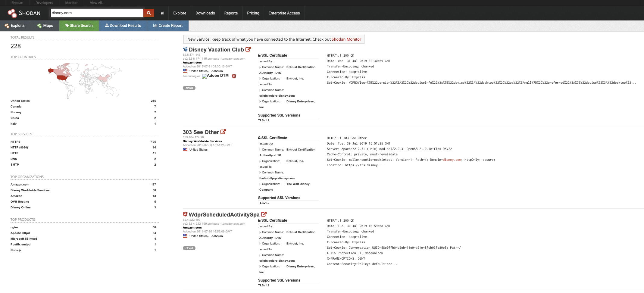Filter by Disney Worldwide Services organization
This screenshot has height=293, width=644.
30,190
